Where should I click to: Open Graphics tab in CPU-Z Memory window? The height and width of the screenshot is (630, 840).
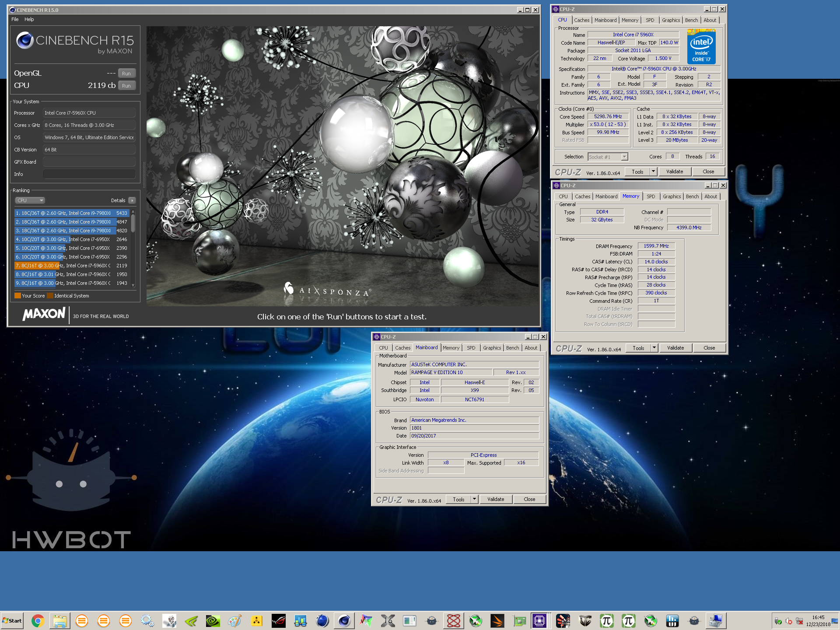pos(672,196)
